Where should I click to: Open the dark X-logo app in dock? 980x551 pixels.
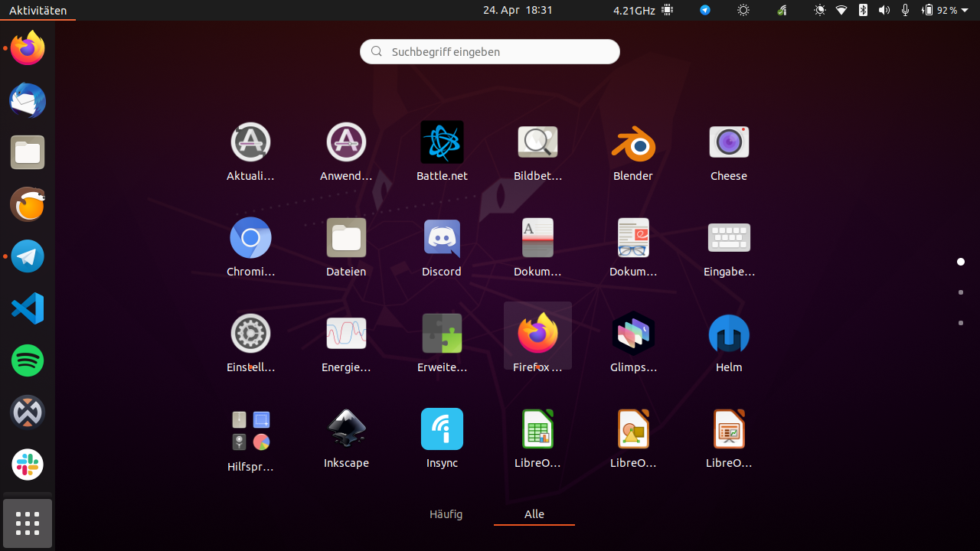(x=28, y=412)
